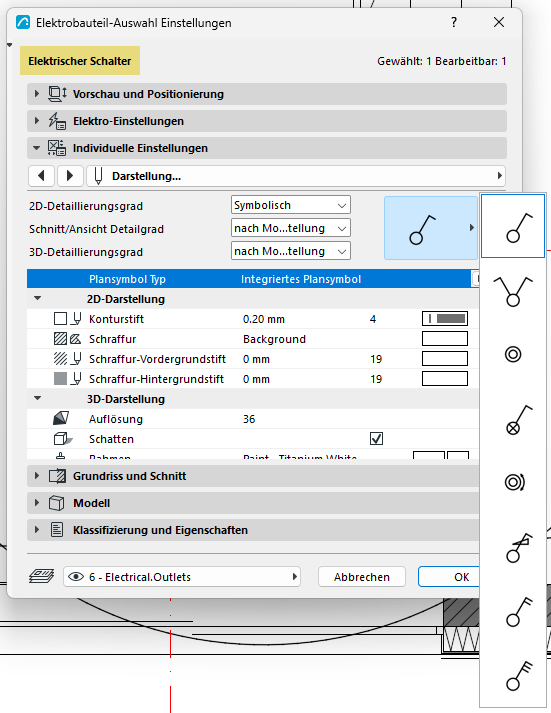Click the Integriertes Plansymbol value
The width and height of the screenshot is (551, 713).
tap(301, 279)
